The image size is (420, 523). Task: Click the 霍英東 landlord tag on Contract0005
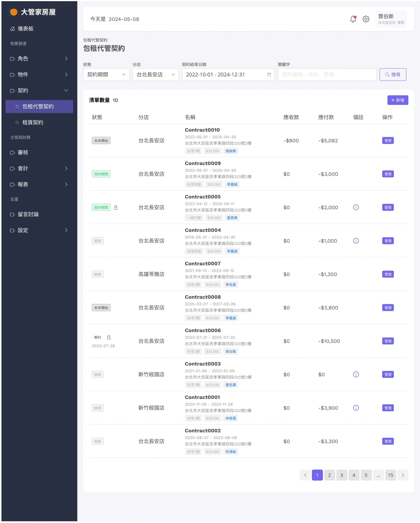(232, 218)
